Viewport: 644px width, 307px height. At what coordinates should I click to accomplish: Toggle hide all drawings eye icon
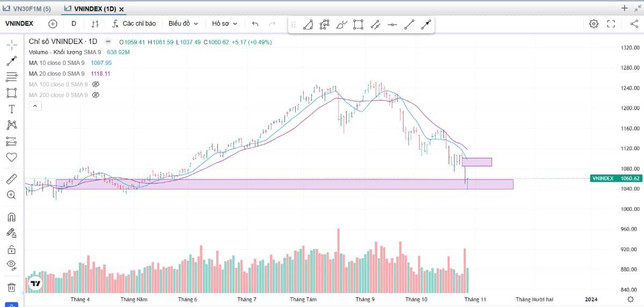11,265
